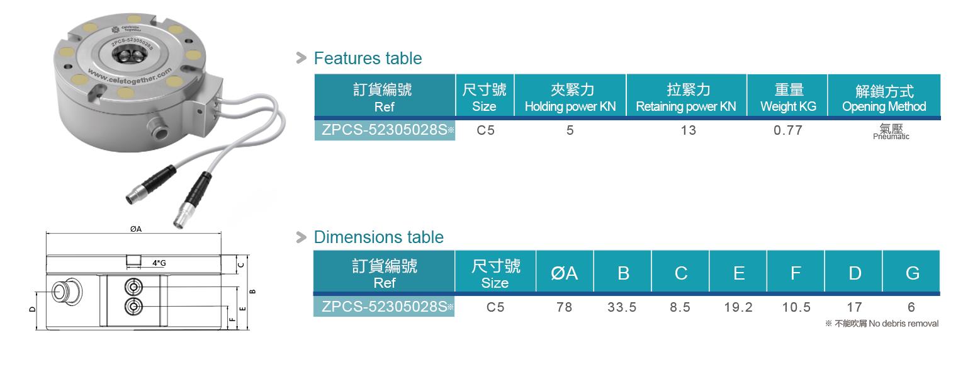Click the Pneumatic opening method cell
The width and height of the screenshot is (980, 369).
[891, 132]
